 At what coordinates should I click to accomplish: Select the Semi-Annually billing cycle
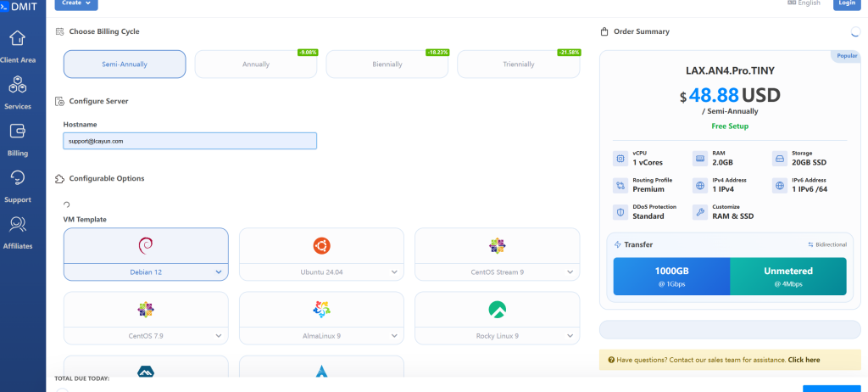(x=125, y=64)
